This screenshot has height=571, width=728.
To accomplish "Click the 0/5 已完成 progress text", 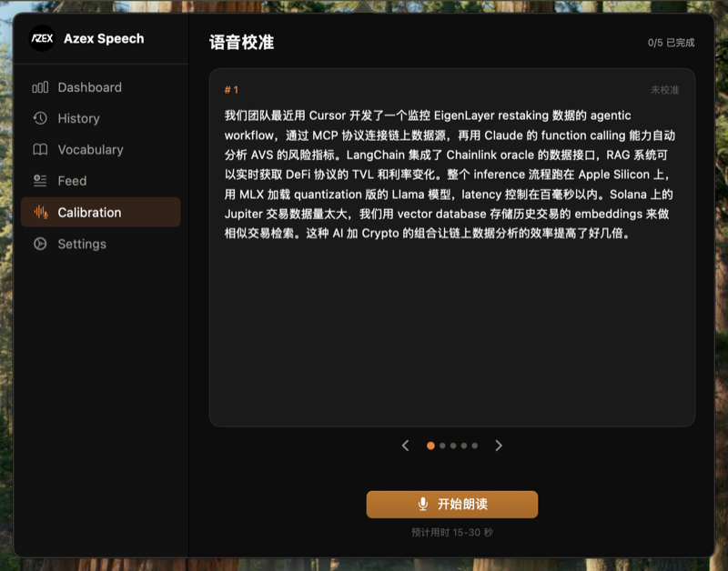I will 671,43.
